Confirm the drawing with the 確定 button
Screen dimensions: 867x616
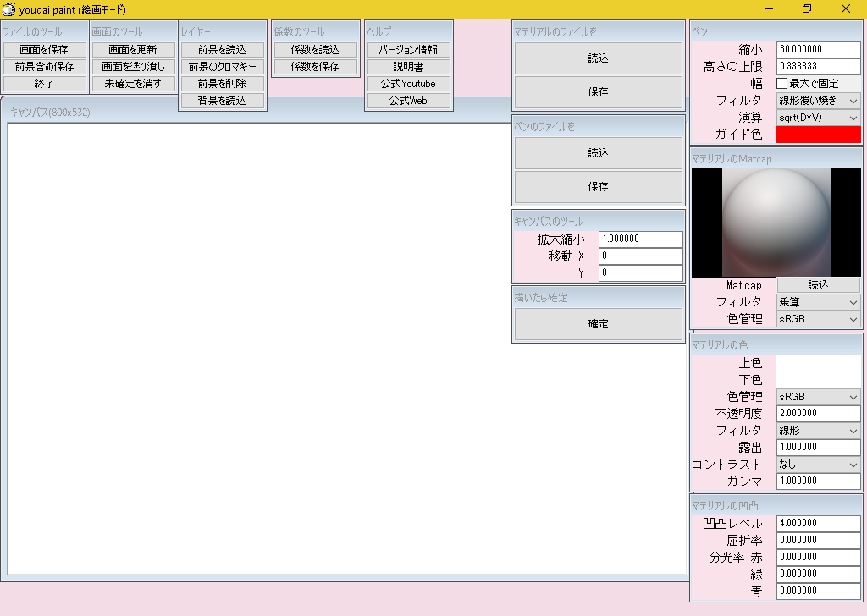tap(598, 322)
